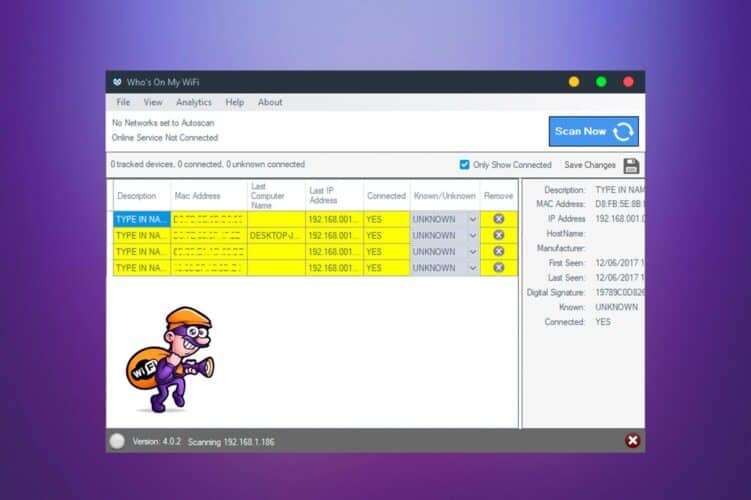Remove the DESKTOP-J device row

[x=498, y=236]
